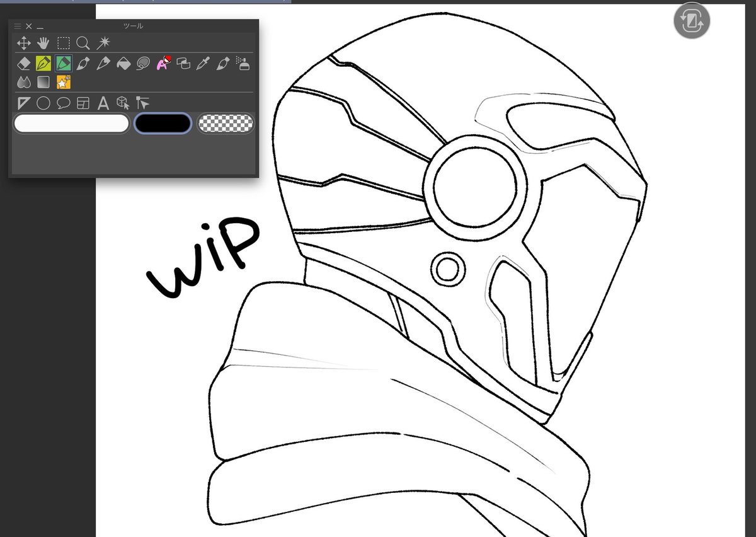The width and height of the screenshot is (756, 537).
Task: Open the tool palette hamburger menu
Action: tap(18, 26)
